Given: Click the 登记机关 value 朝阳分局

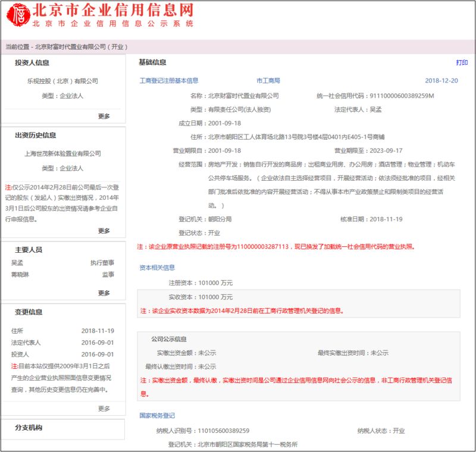Looking at the screenshot, I should pos(220,219).
